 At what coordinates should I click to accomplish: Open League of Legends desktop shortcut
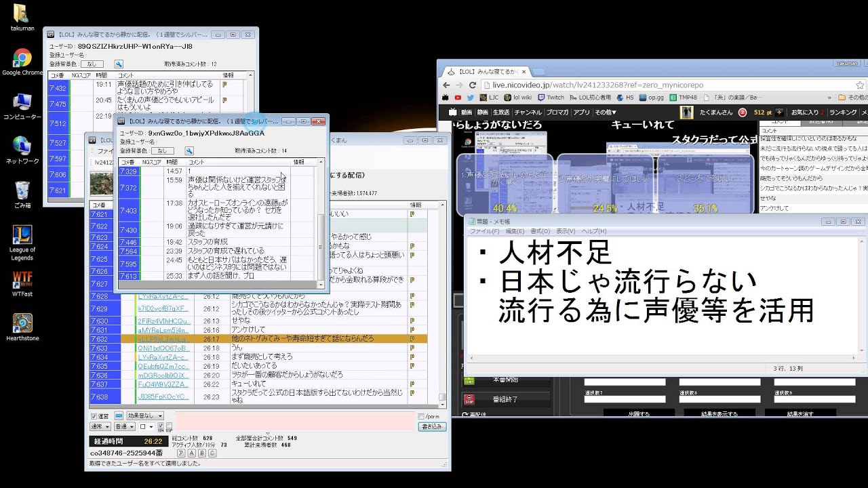pos(22,236)
